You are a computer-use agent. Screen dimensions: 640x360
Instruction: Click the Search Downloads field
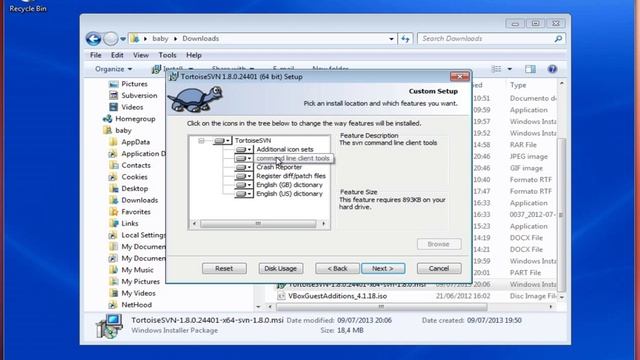[x=487, y=39]
